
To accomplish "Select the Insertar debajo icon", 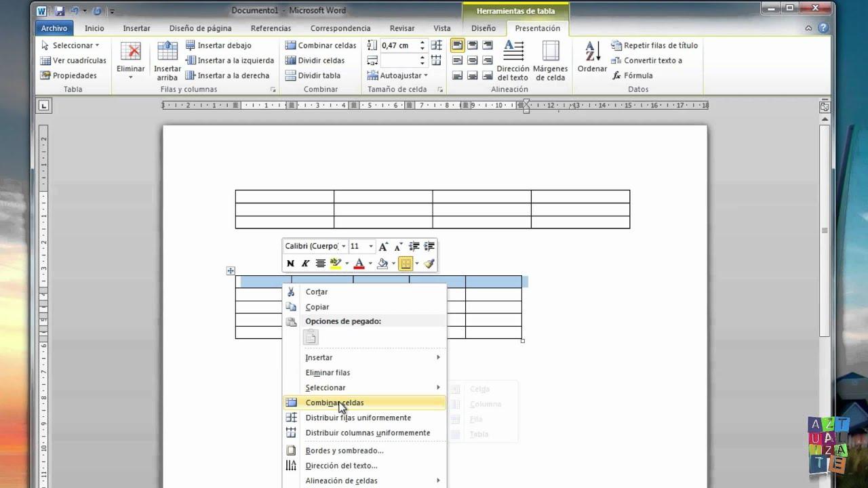I will coord(192,45).
